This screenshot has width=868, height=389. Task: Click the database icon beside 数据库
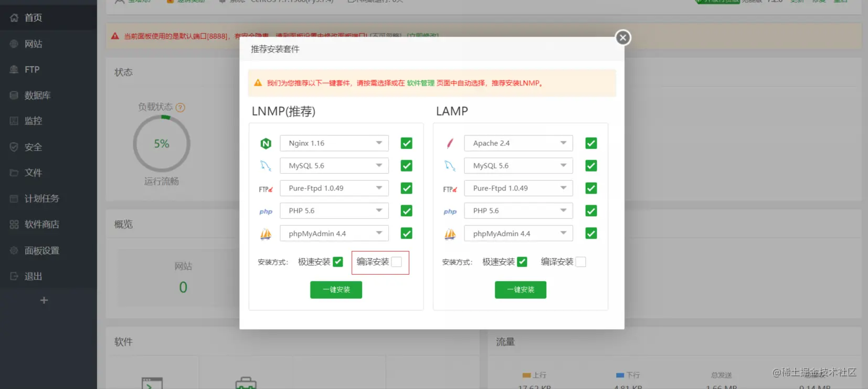pyautogui.click(x=14, y=95)
